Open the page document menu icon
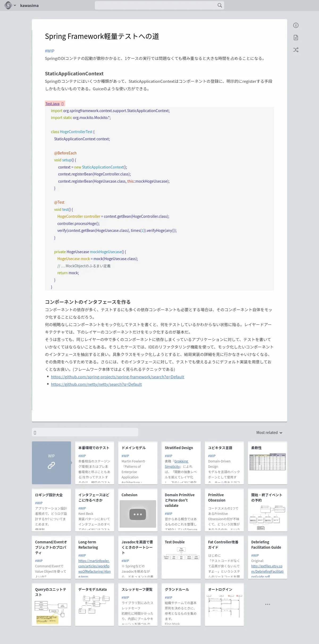Viewport: 319px width, 644px height. tap(296, 38)
